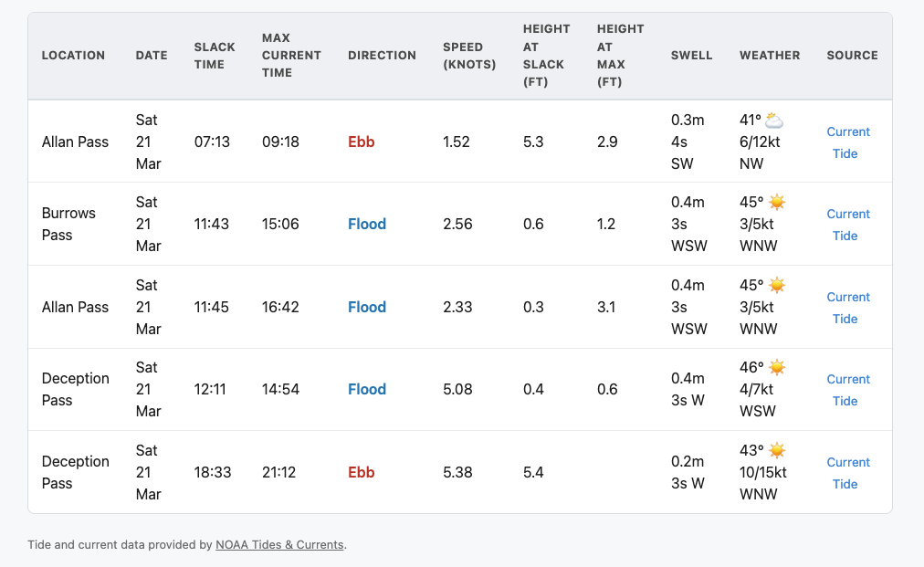Click the MAX CURRENT TIME column header
The height and width of the screenshot is (567, 924).
click(291, 55)
